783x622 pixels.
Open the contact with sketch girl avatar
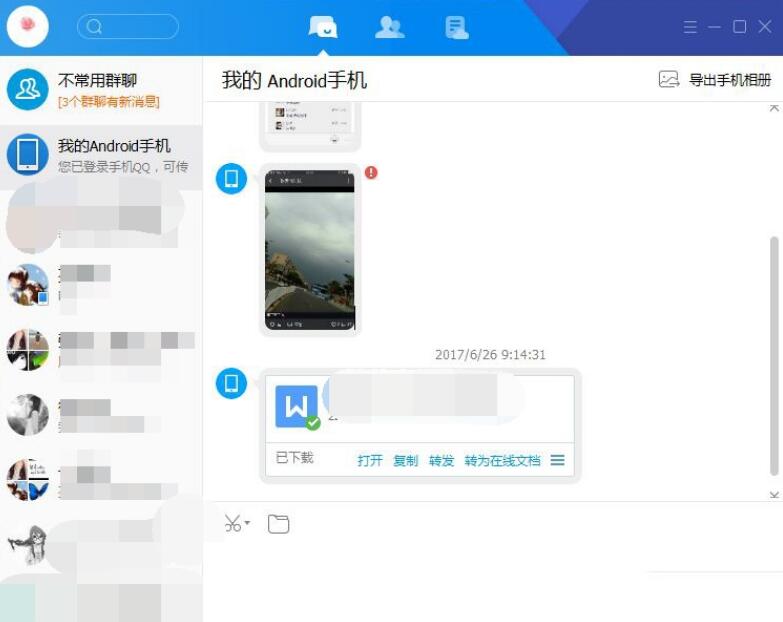tap(101, 545)
